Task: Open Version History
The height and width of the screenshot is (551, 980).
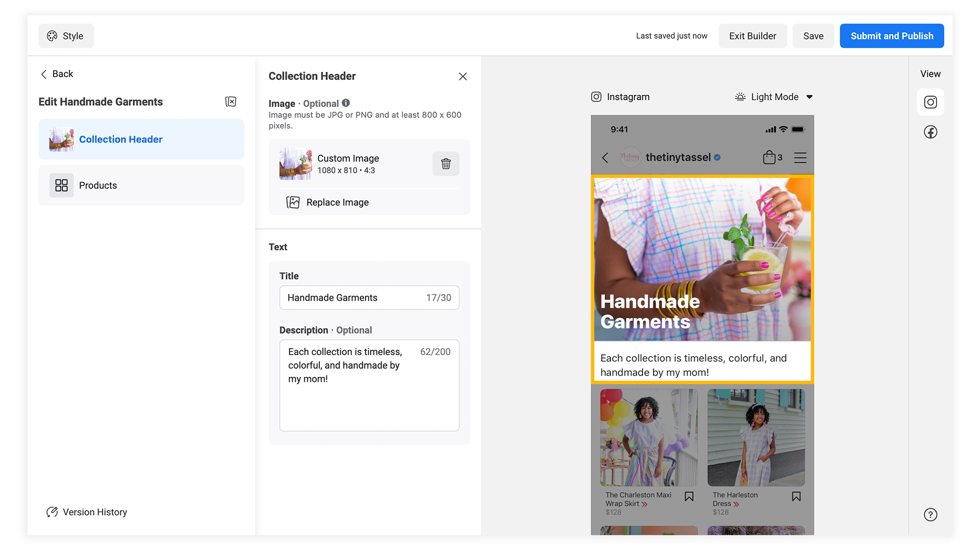Action: click(x=86, y=512)
